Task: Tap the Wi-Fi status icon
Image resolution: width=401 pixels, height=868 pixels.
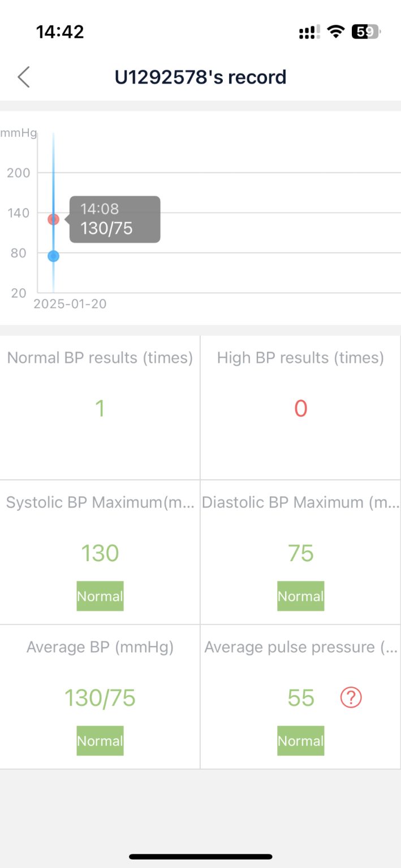Action: click(x=336, y=32)
